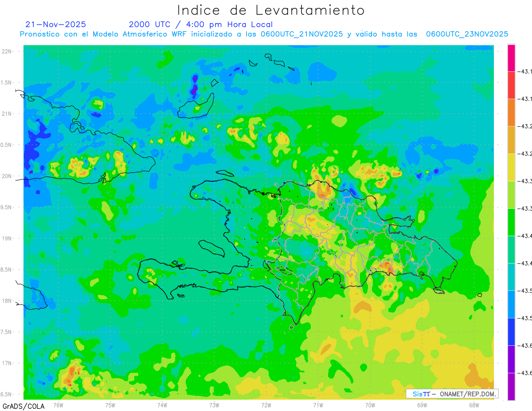Click the '68W' longitude label
Image resolution: width=532 pixels, height=411 pixels.
point(474,405)
